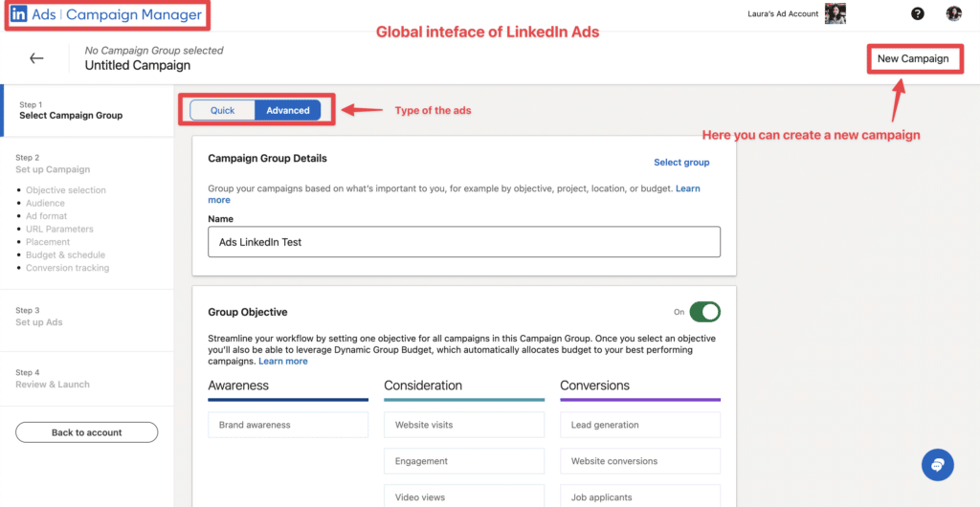Switch to Quick campaign mode
The image size is (980, 507).
tap(222, 111)
